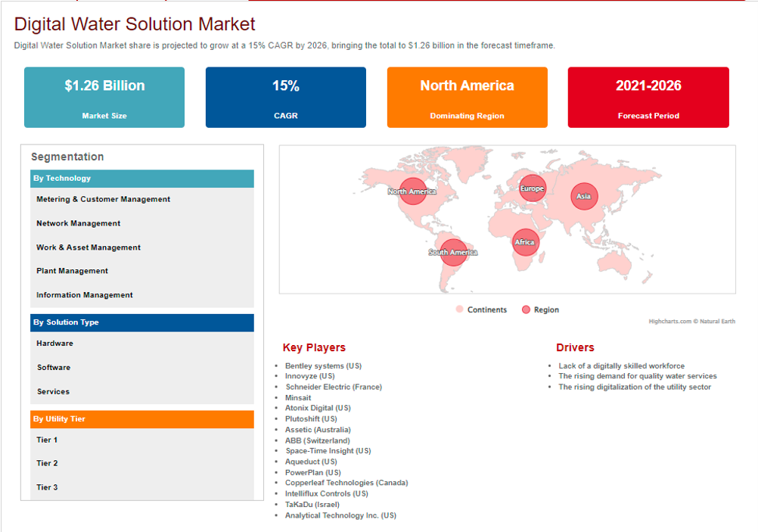
Task: Click the $1.26 Billion Market Size card
Action: click(x=104, y=97)
